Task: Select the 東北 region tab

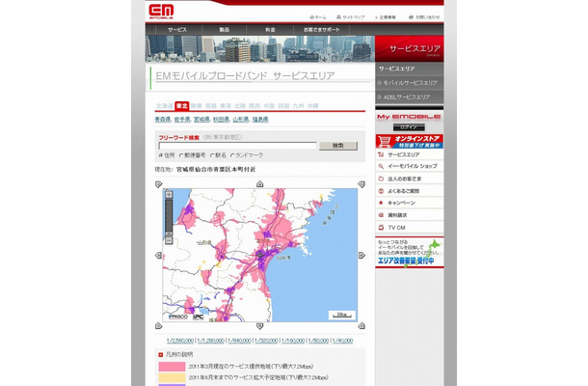Action: [182, 106]
